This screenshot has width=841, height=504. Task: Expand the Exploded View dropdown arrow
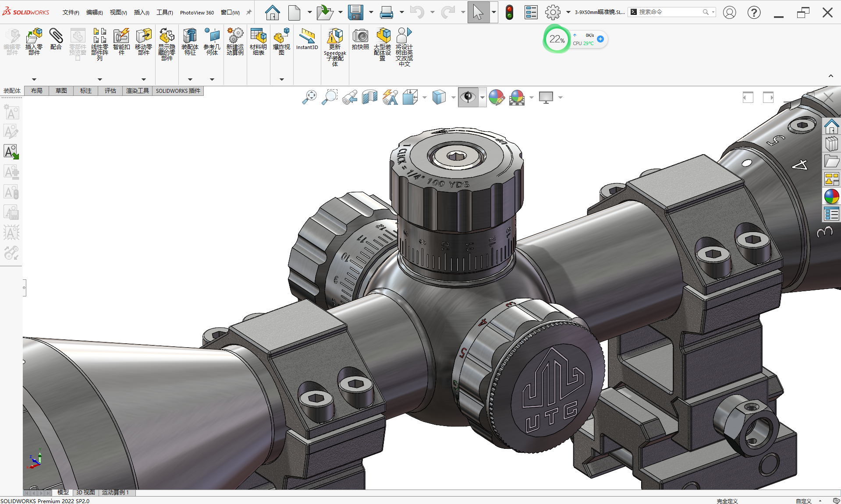click(282, 79)
